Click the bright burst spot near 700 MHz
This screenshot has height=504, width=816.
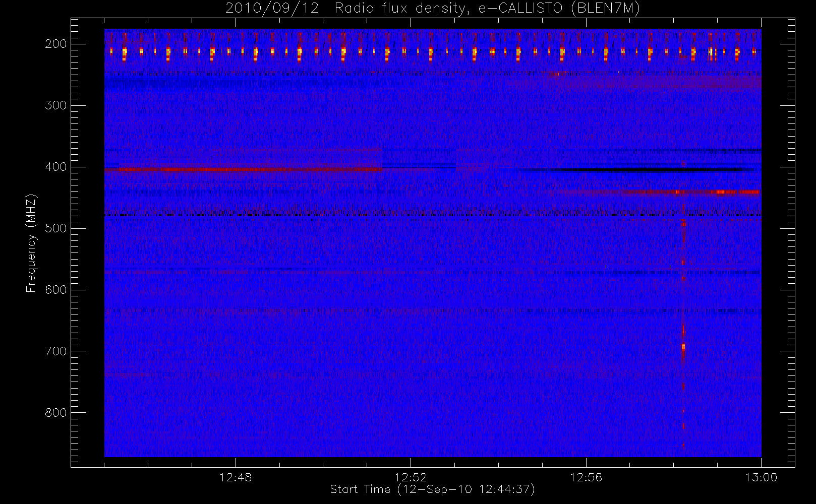683,347
